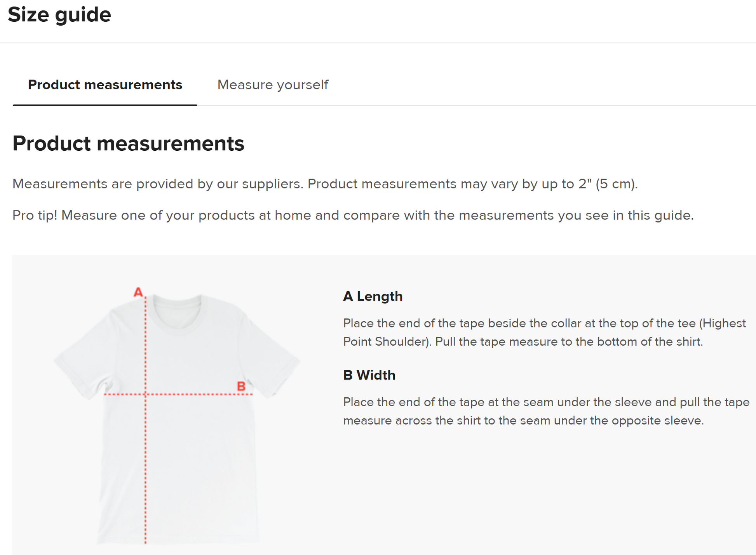This screenshot has width=756, height=555.
Task: Click the A Length tape instructions paragraph
Action: pyautogui.click(x=544, y=332)
